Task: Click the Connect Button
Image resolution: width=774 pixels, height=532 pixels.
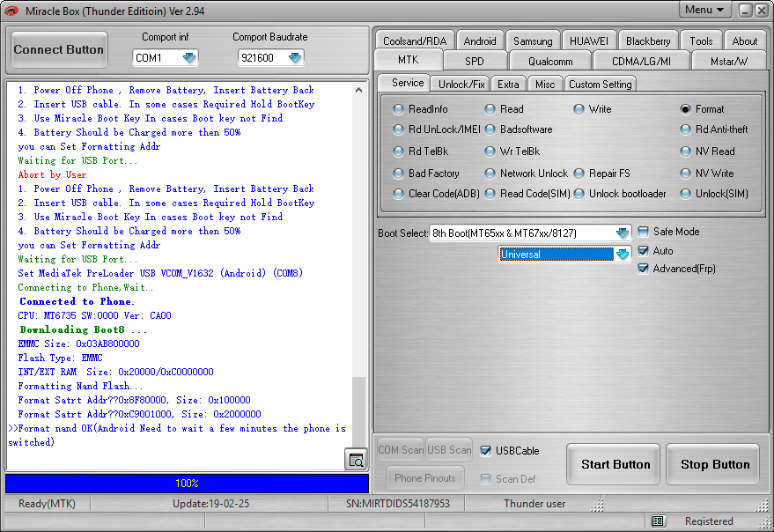Action: coord(59,49)
